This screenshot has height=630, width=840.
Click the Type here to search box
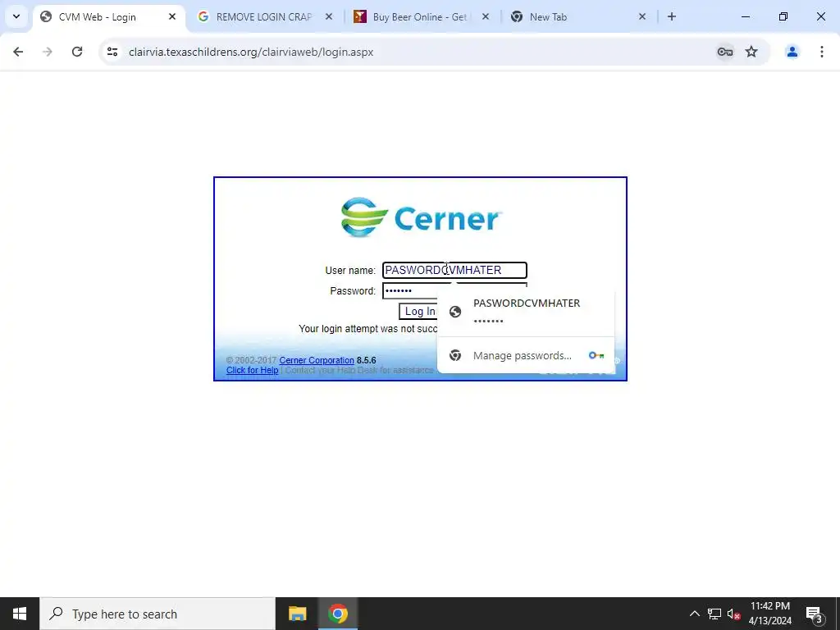click(x=157, y=614)
